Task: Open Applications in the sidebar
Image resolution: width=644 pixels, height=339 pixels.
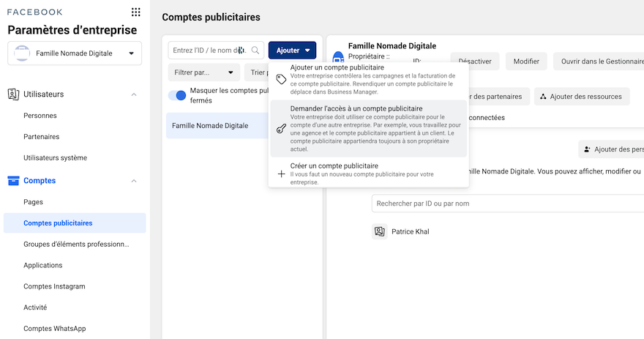Action: pos(42,265)
